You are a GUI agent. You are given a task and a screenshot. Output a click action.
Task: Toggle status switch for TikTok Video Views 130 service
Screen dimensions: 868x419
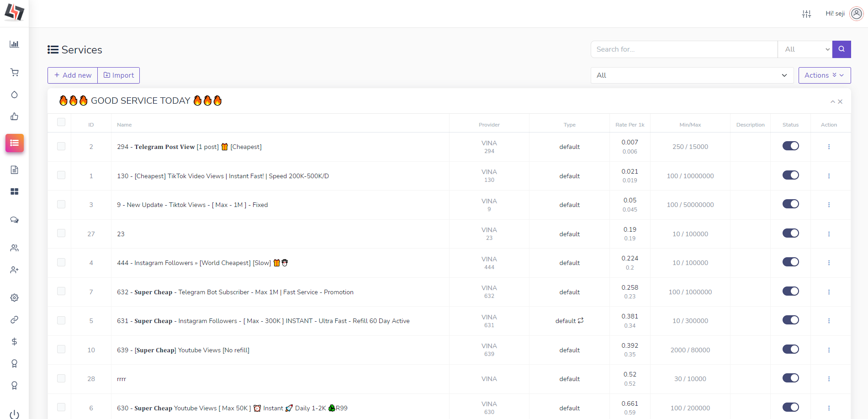coord(790,175)
